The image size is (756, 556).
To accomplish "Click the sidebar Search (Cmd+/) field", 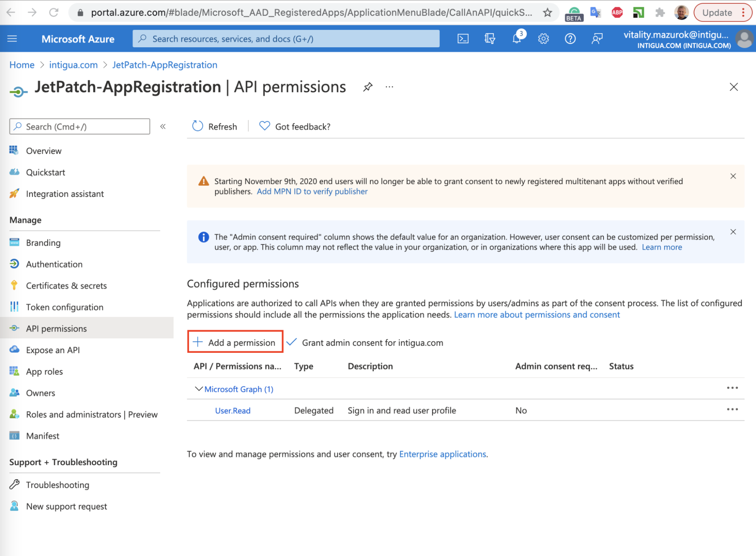I will pos(80,126).
